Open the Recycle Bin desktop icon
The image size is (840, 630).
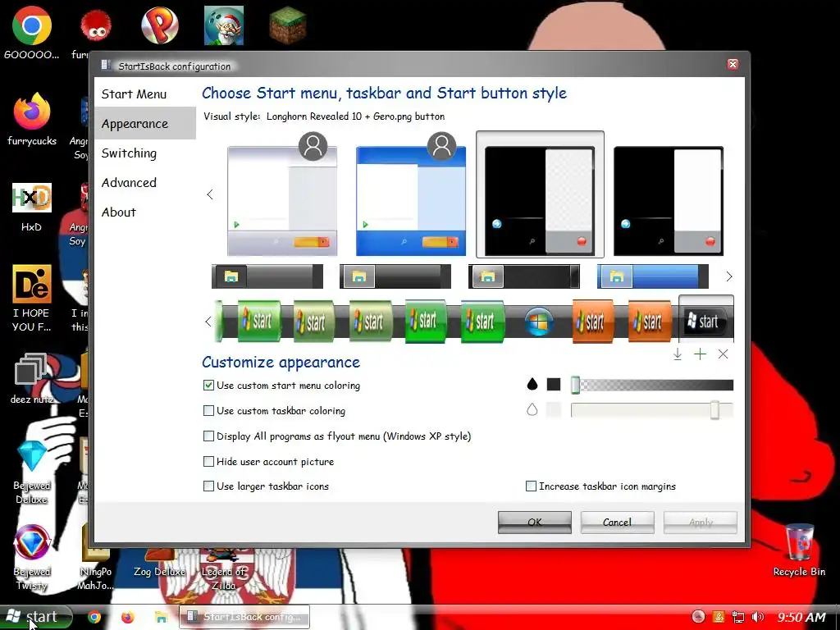[x=799, y=550]
